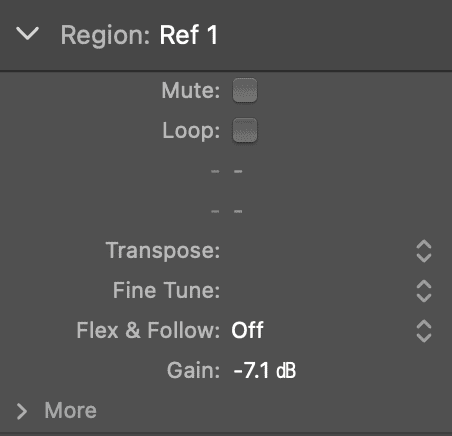Click the Flex & Follow Off value
452x436 pixels.
[247, 330]
